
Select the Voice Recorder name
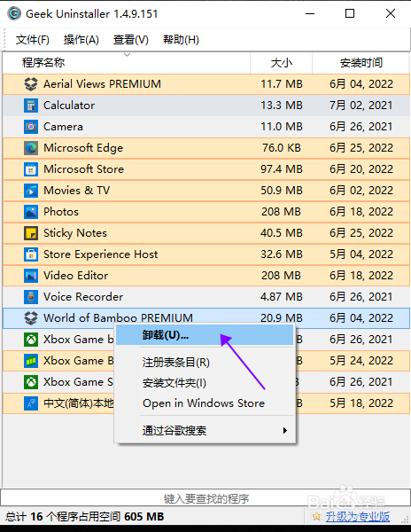click(x=83, y=297)
